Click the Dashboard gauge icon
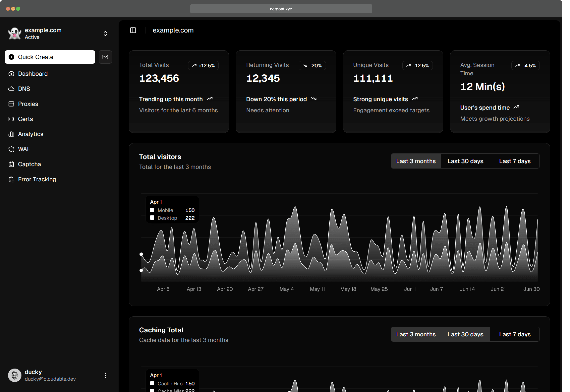 pos(11,74)
